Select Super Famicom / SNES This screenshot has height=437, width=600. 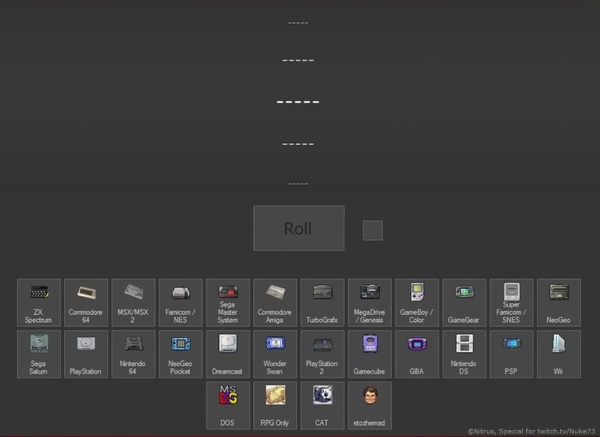(511, 303)
